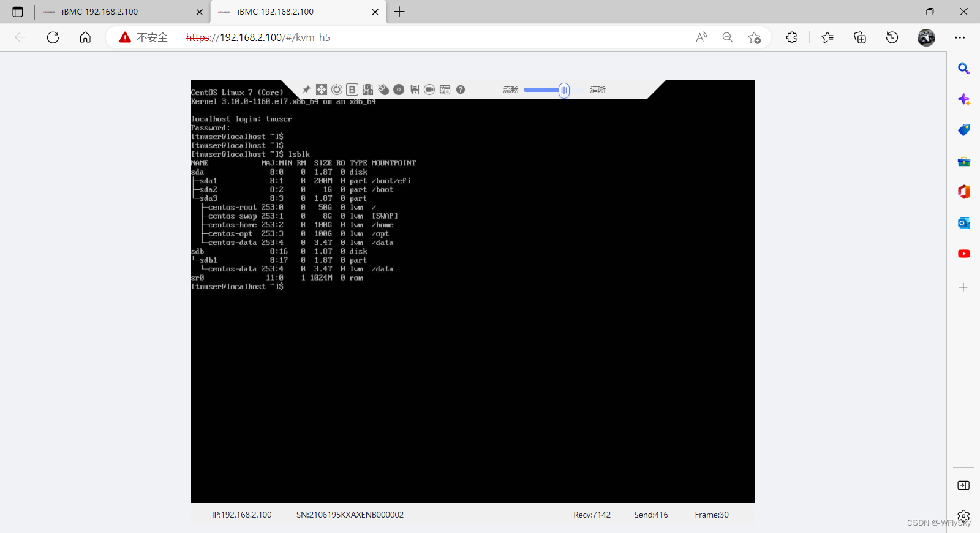Open the virtual media CD icon
Screen dimensions: 980x533
[x=399, y=89]
